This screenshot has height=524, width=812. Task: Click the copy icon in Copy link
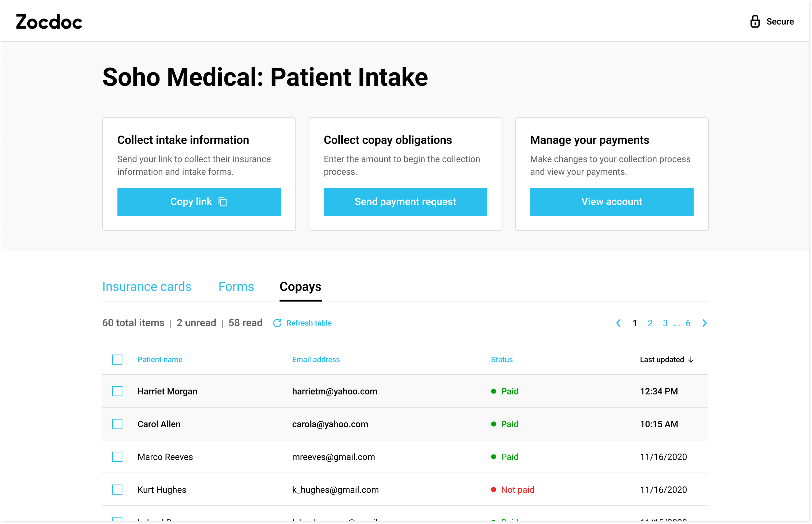222,202
